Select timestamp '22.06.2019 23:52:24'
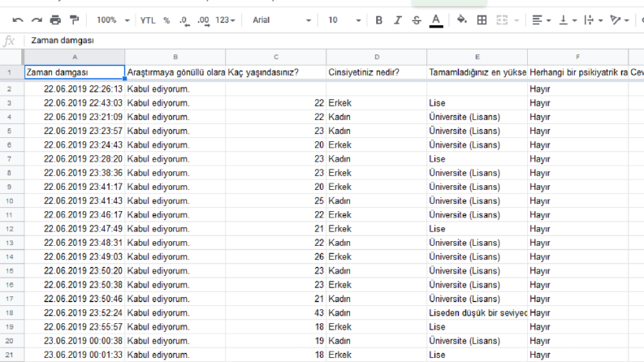 (75, 312)
